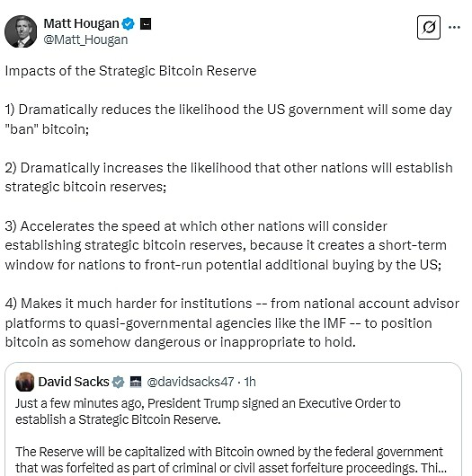Click the 'Impacts of the Strategic Bitcoin Reserve' heading text

130,71
